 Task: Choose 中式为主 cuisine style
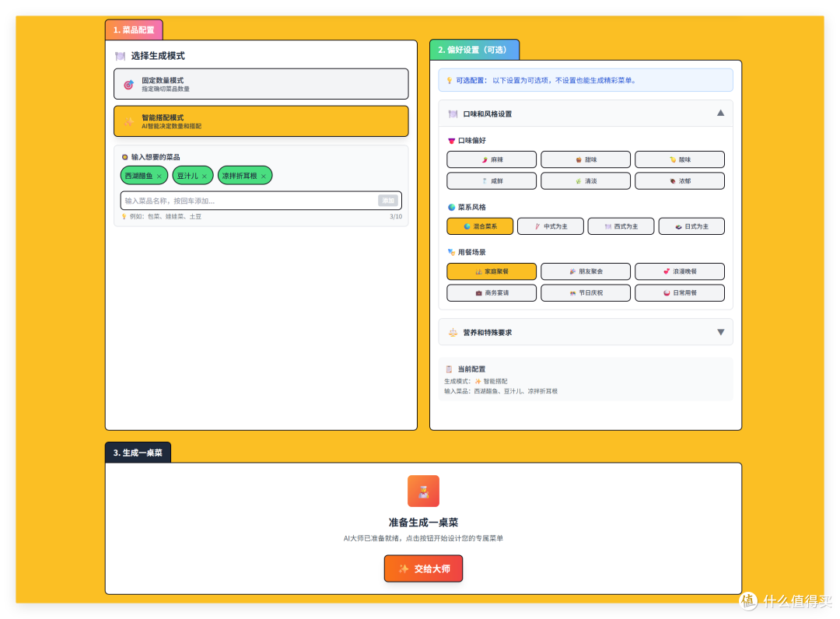pyautogui.click(x=550, y=226)
